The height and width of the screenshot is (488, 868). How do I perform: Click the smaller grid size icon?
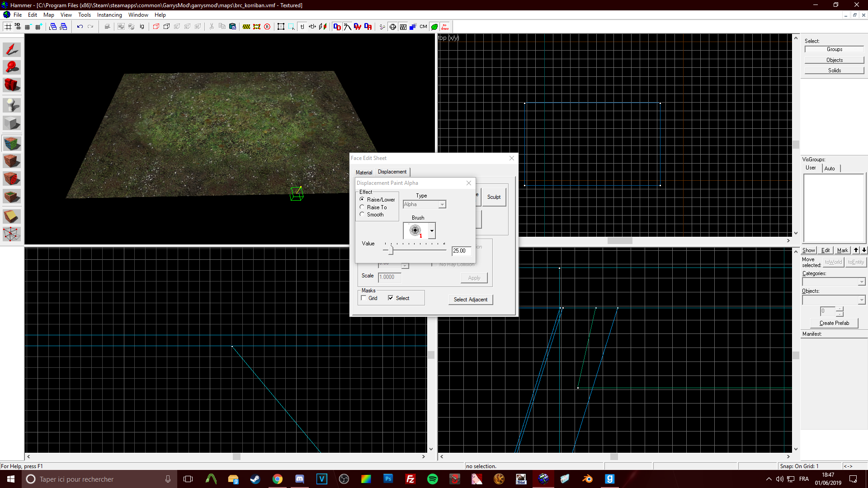click(28, 27)
